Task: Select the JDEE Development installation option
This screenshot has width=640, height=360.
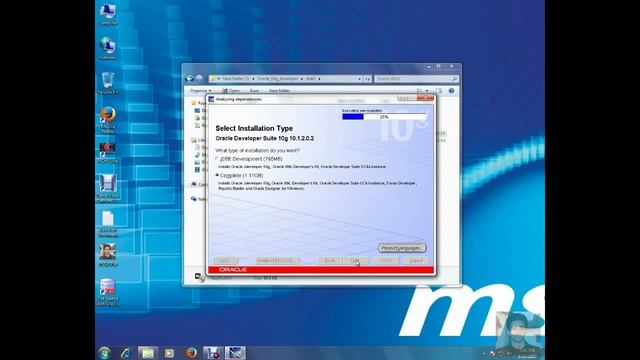Action: coord(217,159)
